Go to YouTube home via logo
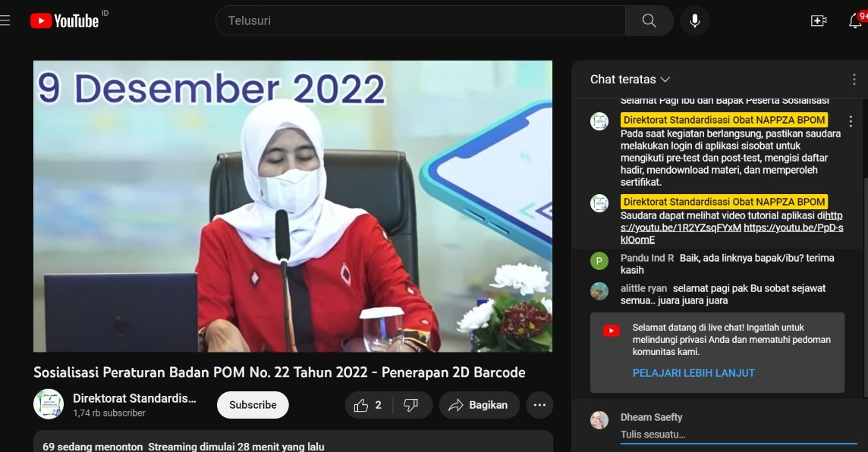Image resolution: width=868 pixels, height=452 pixels. click(64, 21)
